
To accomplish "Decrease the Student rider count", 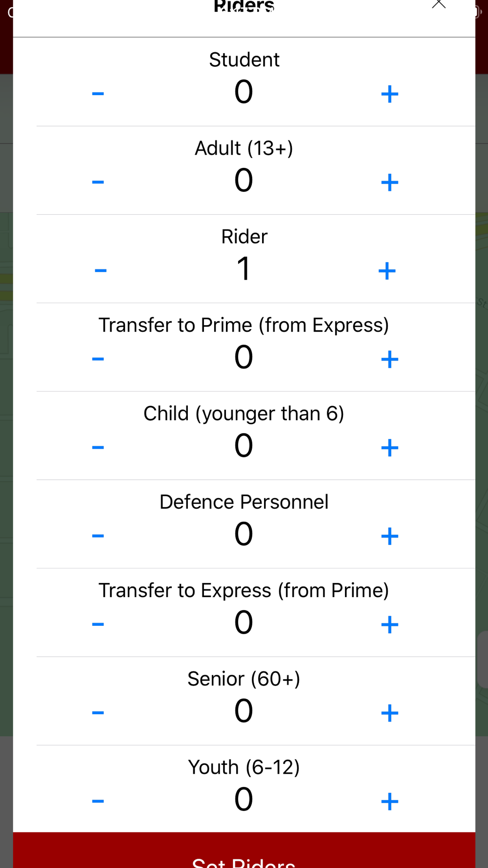I will point(98,94).
